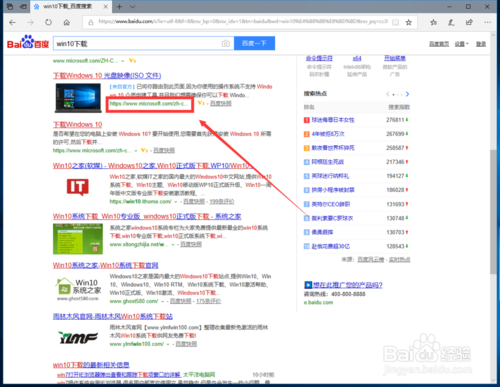Screen dimensions: 500x387
Task: Open the Favorites hub icon
Action: (433, 22)
